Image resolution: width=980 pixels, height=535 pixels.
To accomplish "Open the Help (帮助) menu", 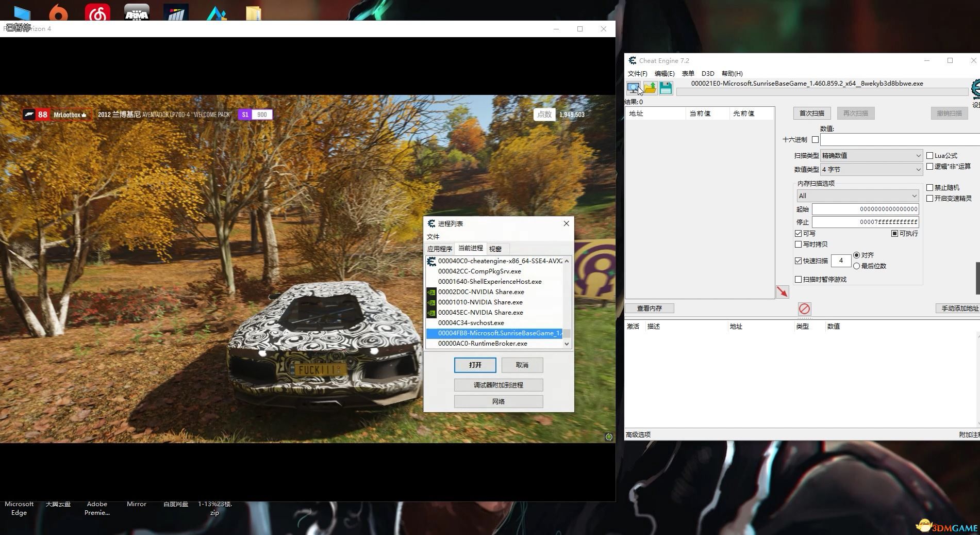I will (x=732, y=74).
